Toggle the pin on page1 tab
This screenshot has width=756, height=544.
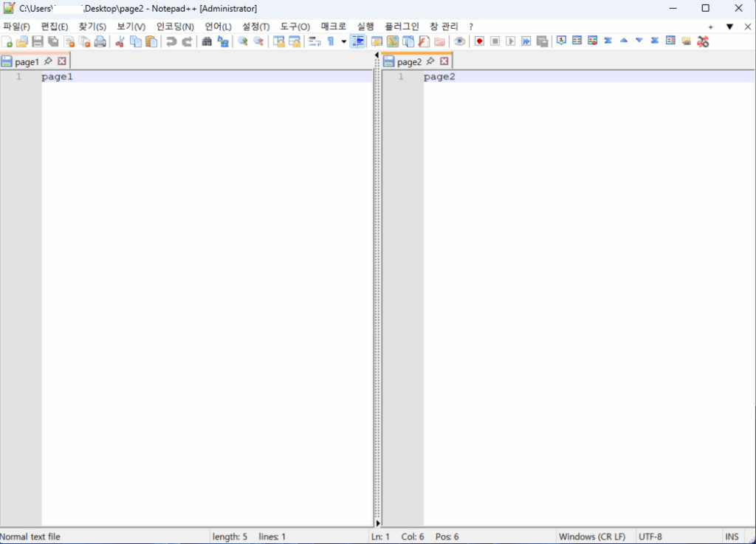point(49,61)
